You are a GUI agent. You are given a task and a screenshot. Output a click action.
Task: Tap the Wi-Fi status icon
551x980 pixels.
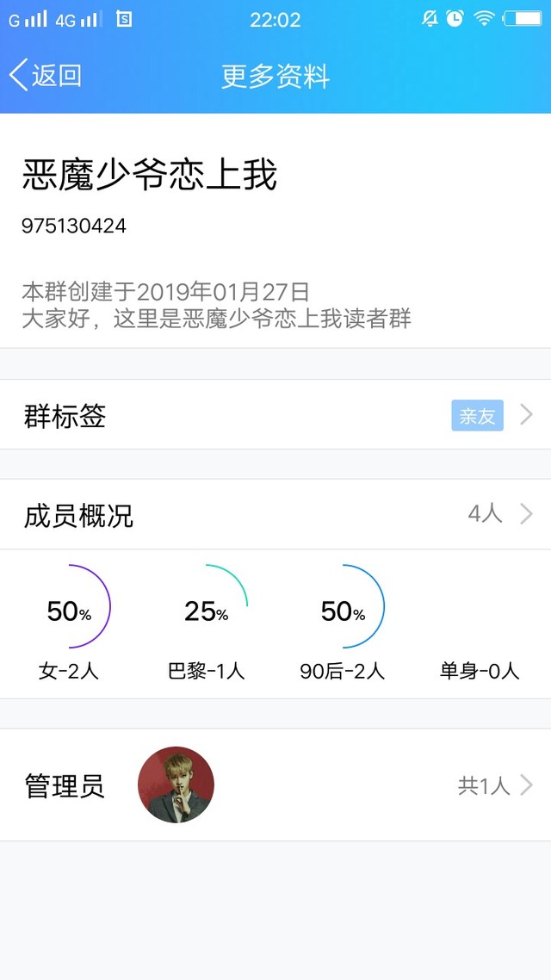(x=485, y=19)
